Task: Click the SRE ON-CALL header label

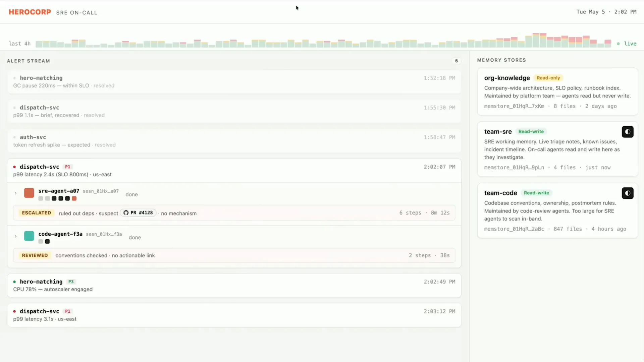Action: (x=77, y=13)
